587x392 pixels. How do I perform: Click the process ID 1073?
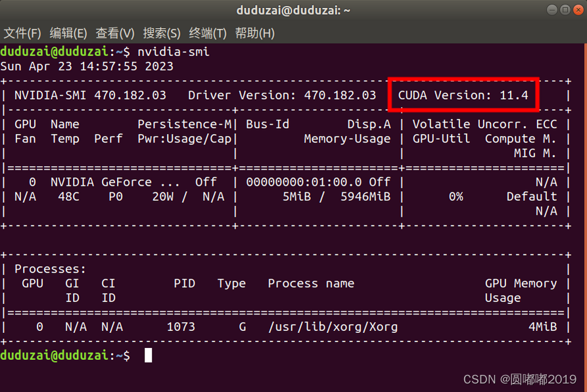click(181, 327)
